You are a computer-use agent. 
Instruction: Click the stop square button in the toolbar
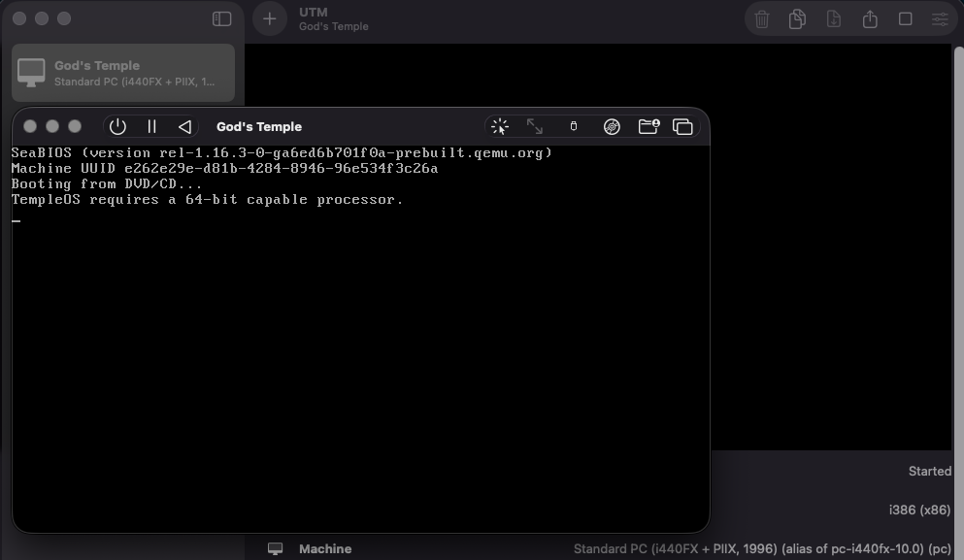[905, 18]
